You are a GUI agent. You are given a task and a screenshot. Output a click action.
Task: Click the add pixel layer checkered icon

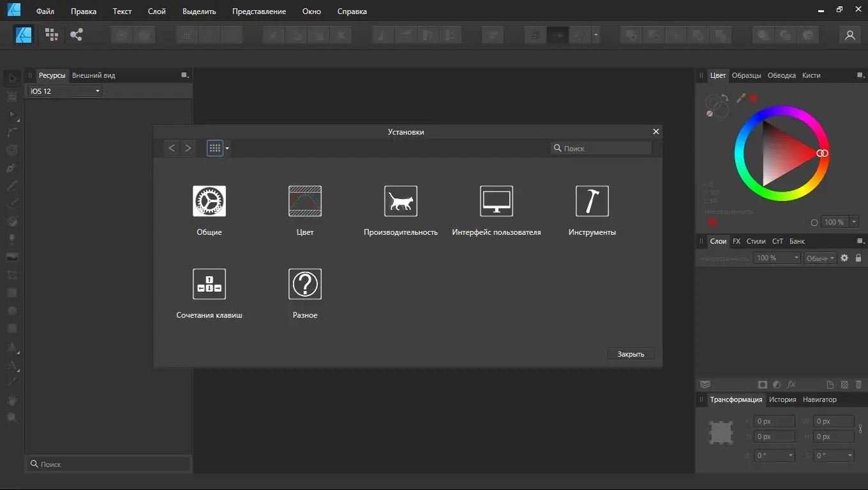(844, 385)
